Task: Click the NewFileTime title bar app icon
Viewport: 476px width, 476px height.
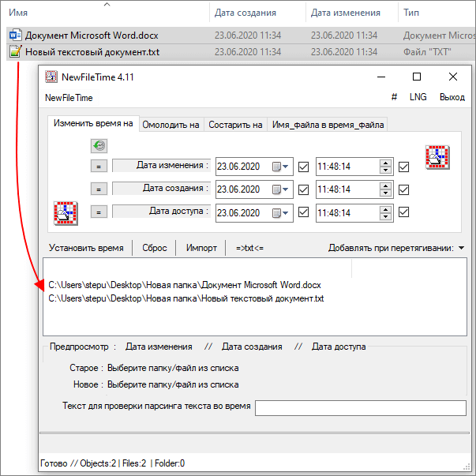Action: click(51, 77)
